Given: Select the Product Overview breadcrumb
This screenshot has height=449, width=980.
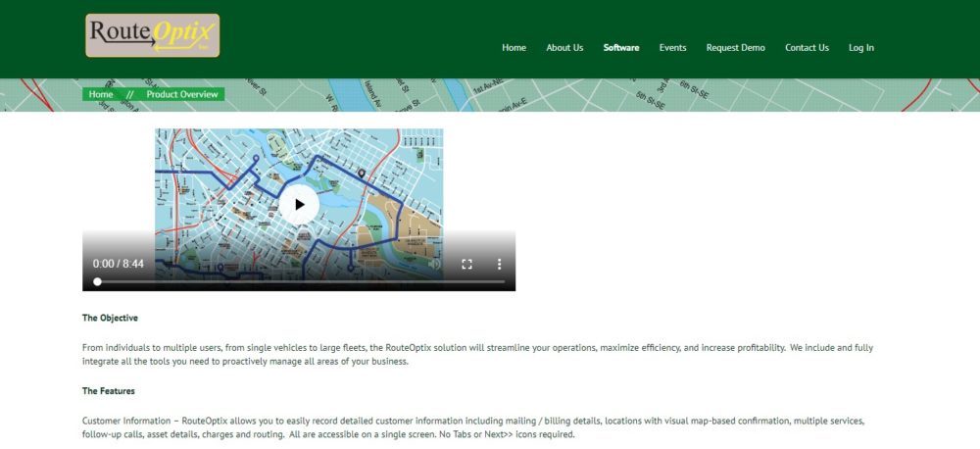Looking at the screenshot, I should pos(181,94).
